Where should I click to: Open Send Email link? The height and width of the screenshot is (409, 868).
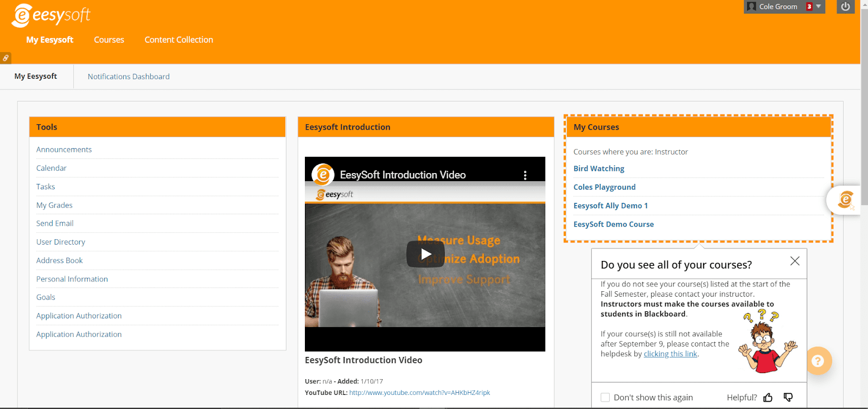pyautogui.click(x=55, y=223)
